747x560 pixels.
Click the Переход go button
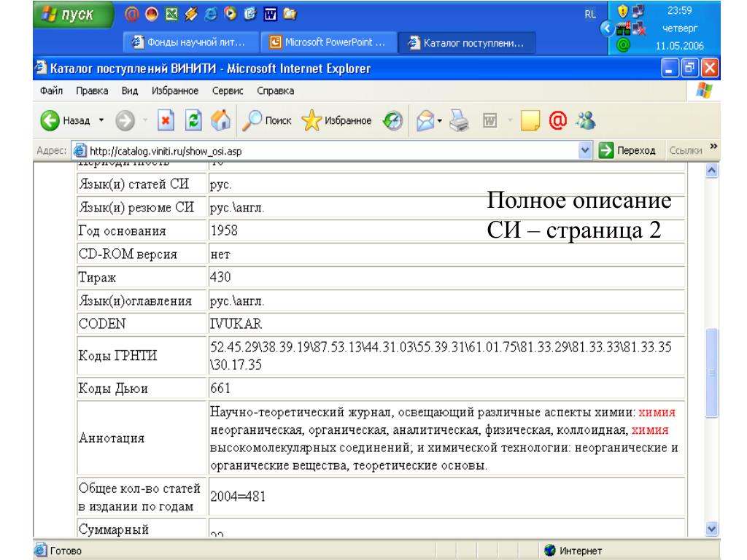[627, 150]
